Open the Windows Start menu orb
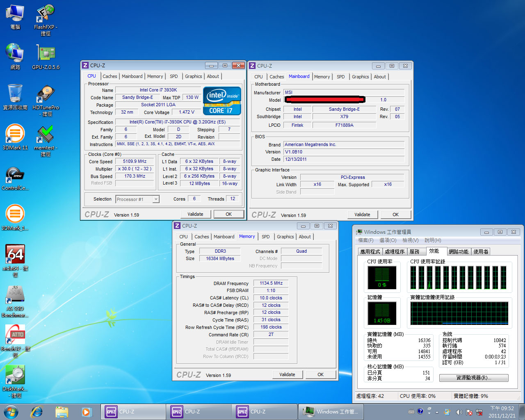This screenshot has height=420, width=525. pos(11,412)
